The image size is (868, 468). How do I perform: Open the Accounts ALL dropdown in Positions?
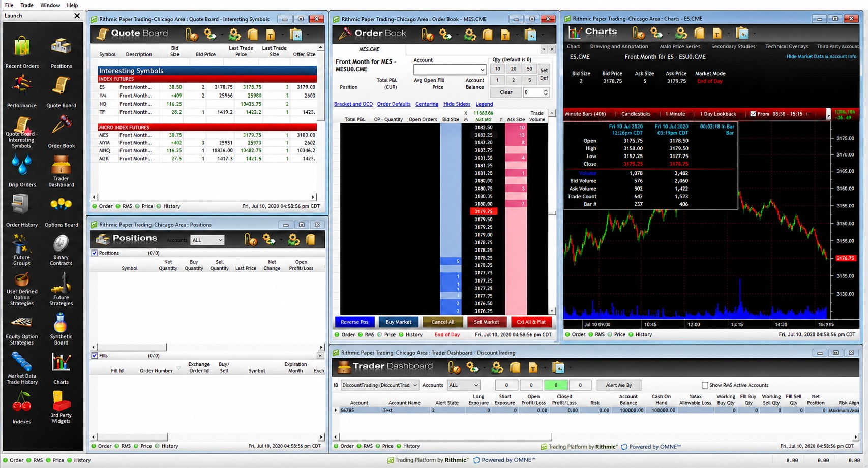click(207, 240)
